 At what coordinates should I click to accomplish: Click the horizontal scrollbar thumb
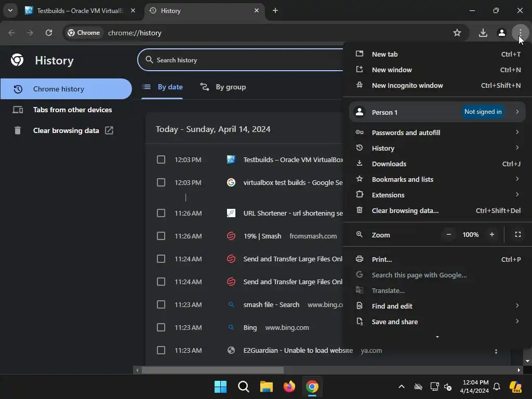coord(212,370)
